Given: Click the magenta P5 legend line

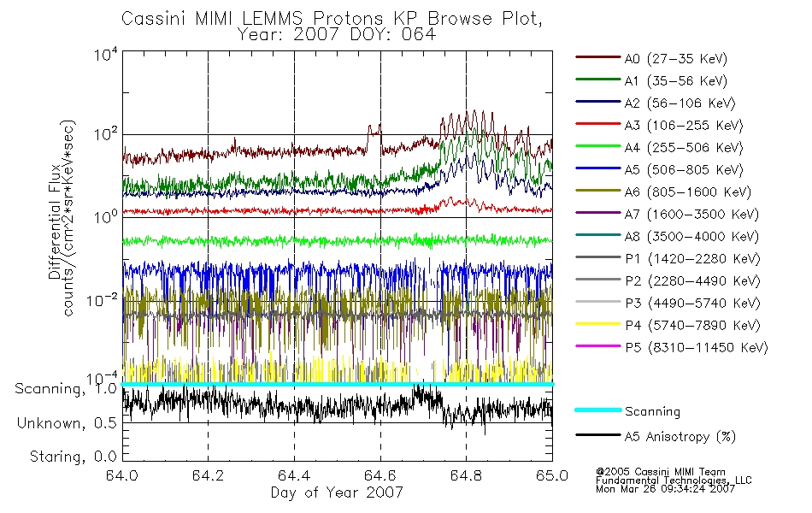Looking at the screenshot, I should click(598, 345).
